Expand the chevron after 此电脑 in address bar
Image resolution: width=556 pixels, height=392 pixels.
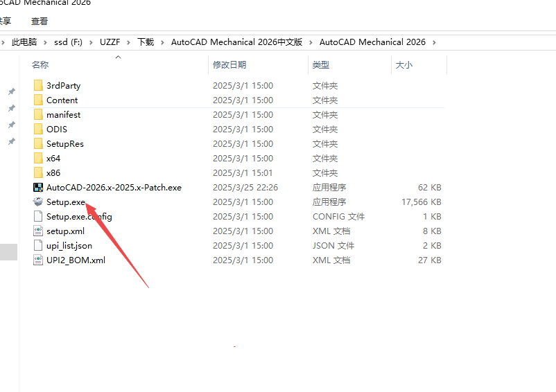(45, 42)
